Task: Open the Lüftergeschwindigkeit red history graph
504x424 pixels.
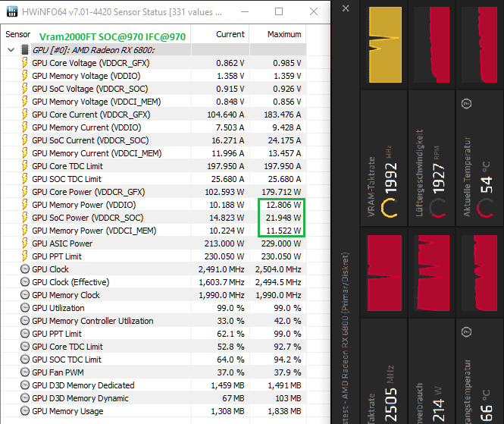Action: [432, 45]
